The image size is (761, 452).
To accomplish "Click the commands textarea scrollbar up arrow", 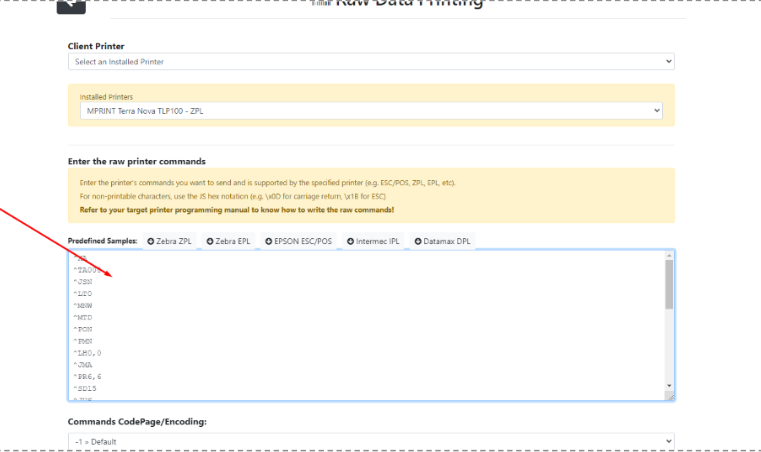I will point(669,255).
